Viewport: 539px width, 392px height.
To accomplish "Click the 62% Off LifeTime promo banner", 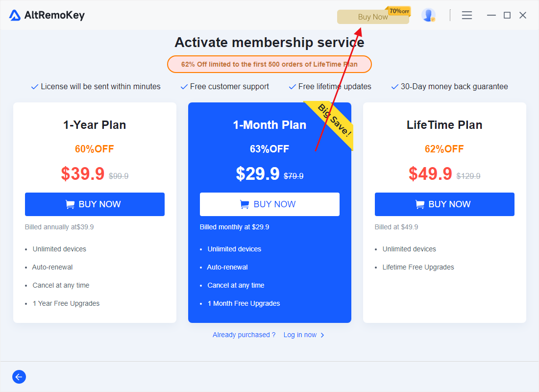I will click(x=269, y=64).
